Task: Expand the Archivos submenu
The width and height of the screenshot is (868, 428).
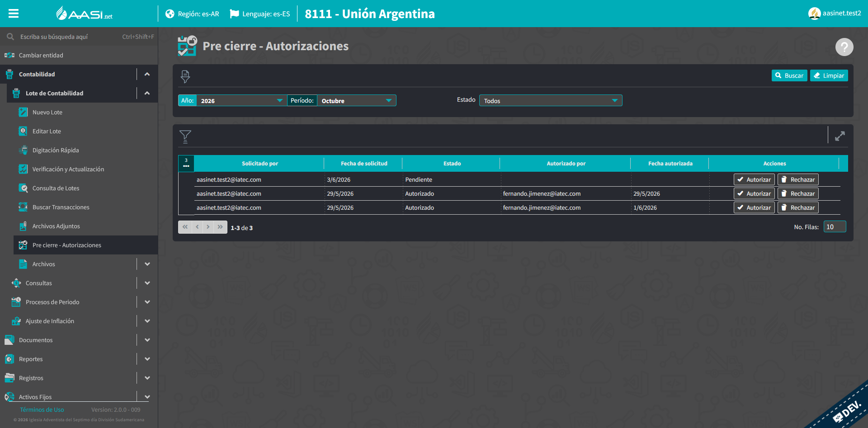Action: point(147,264)
